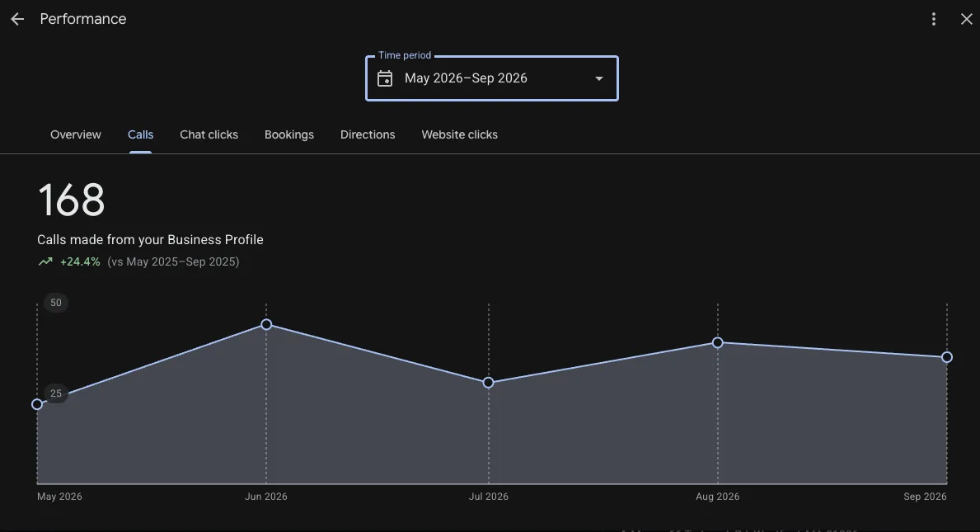The width and height of the screenshot is (980, 532).
Task: Open the Time period dropdown arrow
Action: [x=598, y=78]
